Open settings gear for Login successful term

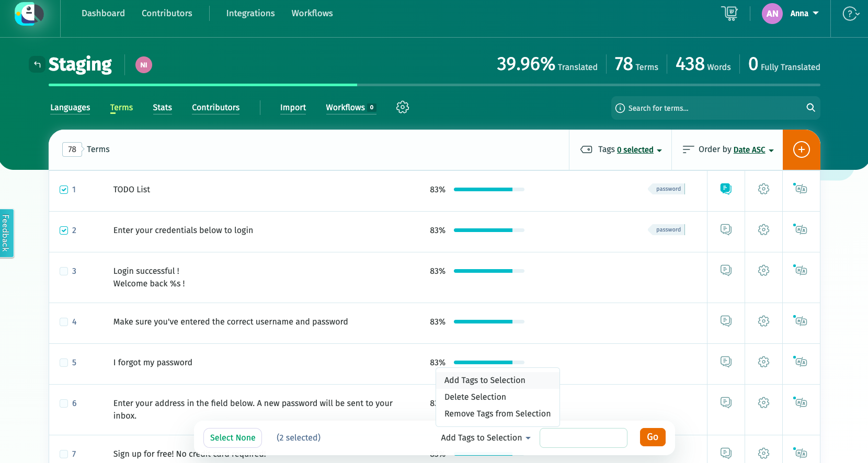coord(763,270)
